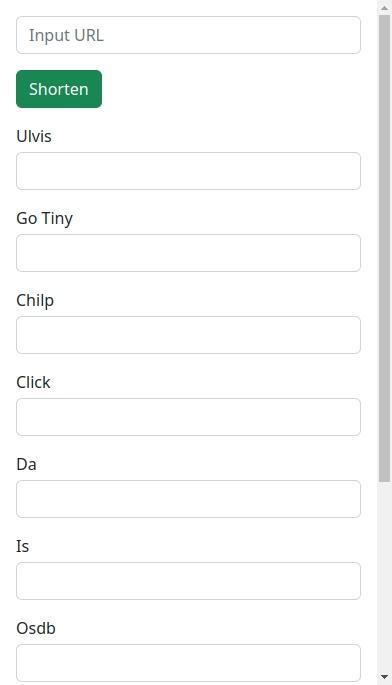Select the Click shortener result field
Viewport: 392px width, 685px height.
(x=188, y=417)
